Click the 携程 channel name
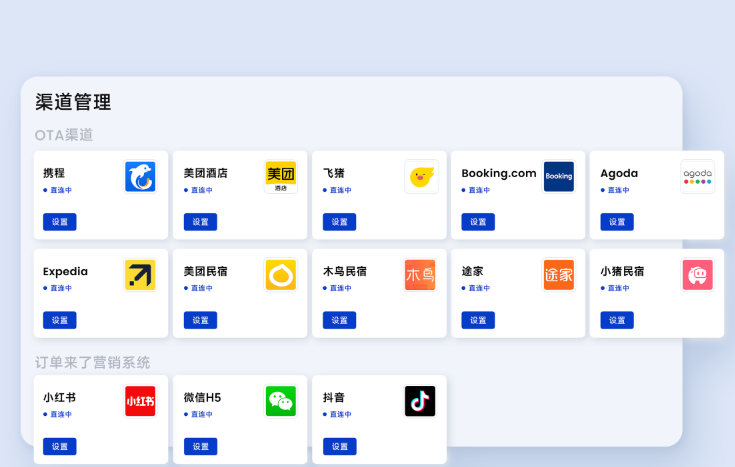The image size is (735, 467). 54,173
